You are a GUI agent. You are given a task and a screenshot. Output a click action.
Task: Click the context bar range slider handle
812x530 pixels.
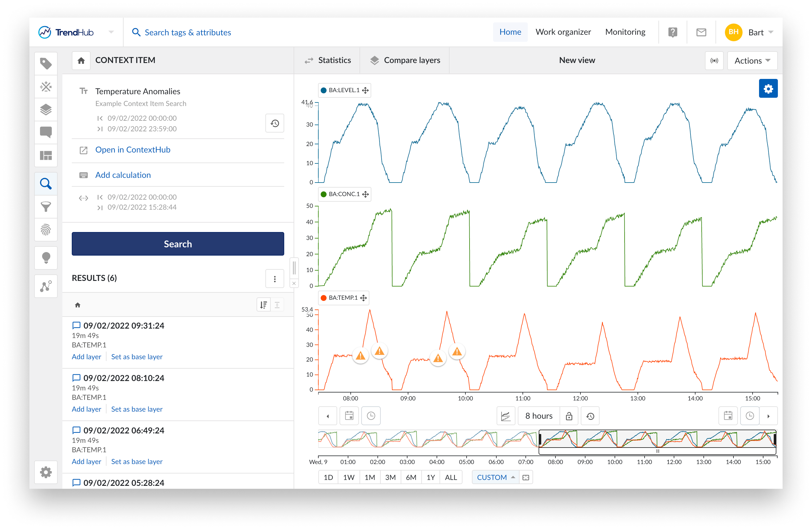pyautogui.click(x=657, y=451)
